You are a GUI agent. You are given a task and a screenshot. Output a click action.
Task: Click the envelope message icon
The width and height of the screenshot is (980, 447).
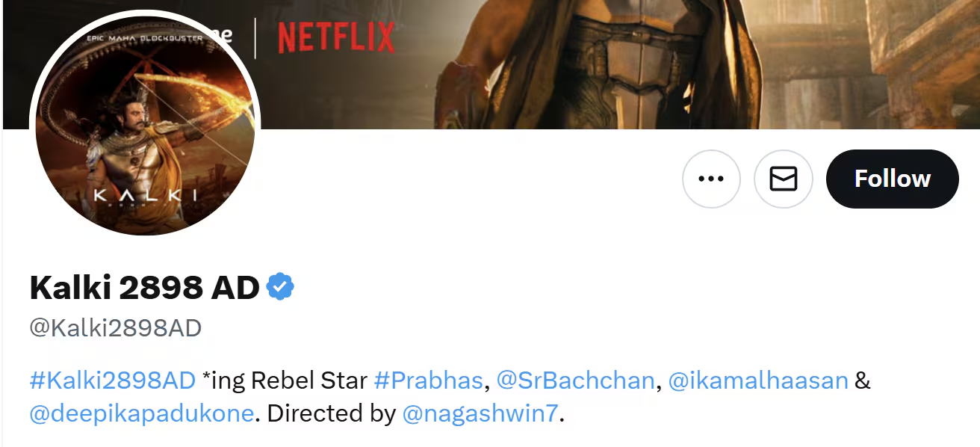click(783, 179)
